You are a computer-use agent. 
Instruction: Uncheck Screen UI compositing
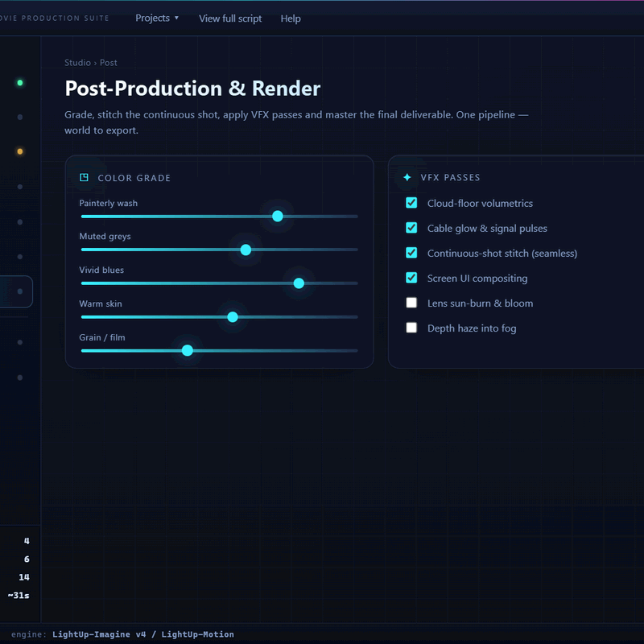click(x=411, y=278)
